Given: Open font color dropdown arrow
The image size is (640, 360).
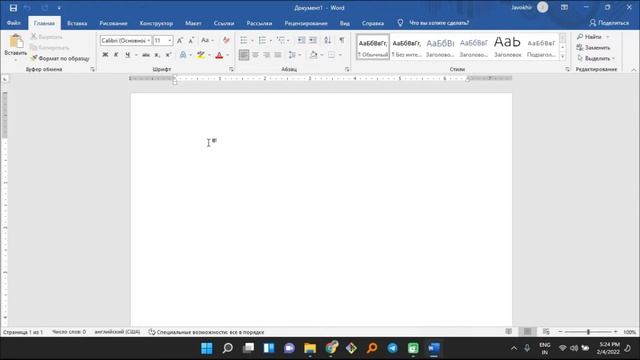Looking at the screenshot, I should pyautogui.click(x=228, y=55).
